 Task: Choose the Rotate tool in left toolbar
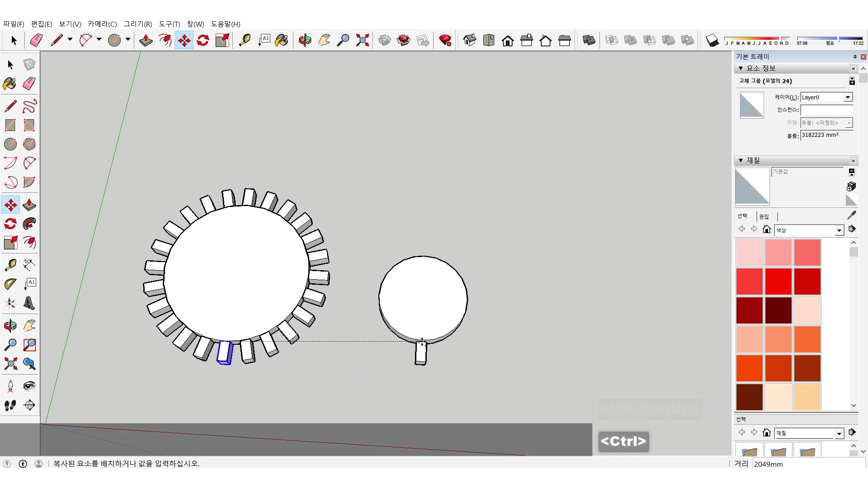click(10, 224)
